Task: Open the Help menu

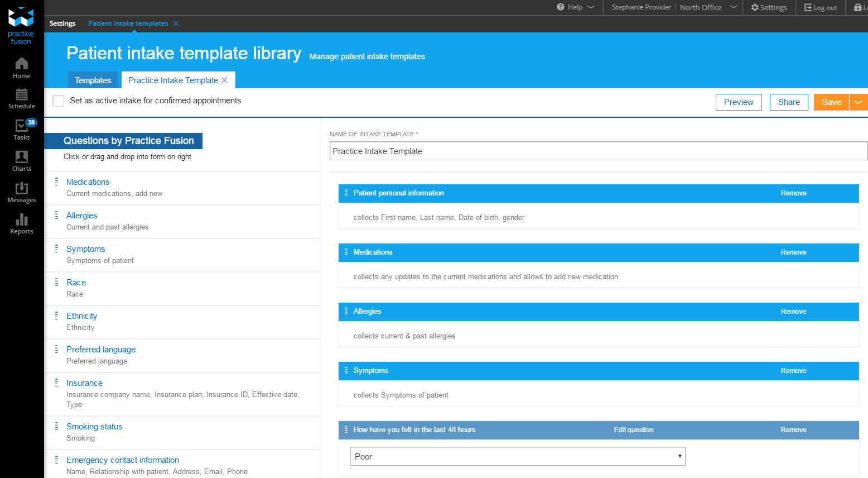Action: 576,7
